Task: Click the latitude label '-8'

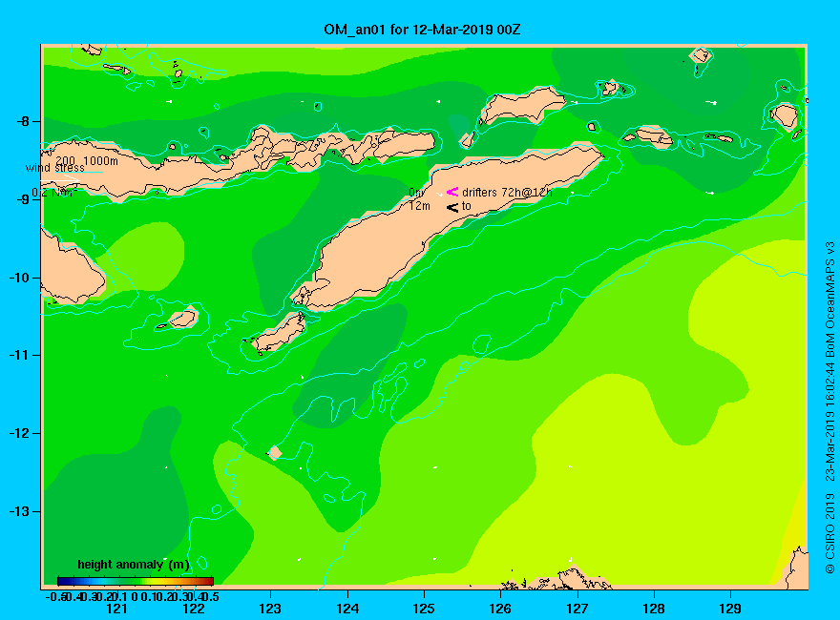Action: [x=23, y=121]
